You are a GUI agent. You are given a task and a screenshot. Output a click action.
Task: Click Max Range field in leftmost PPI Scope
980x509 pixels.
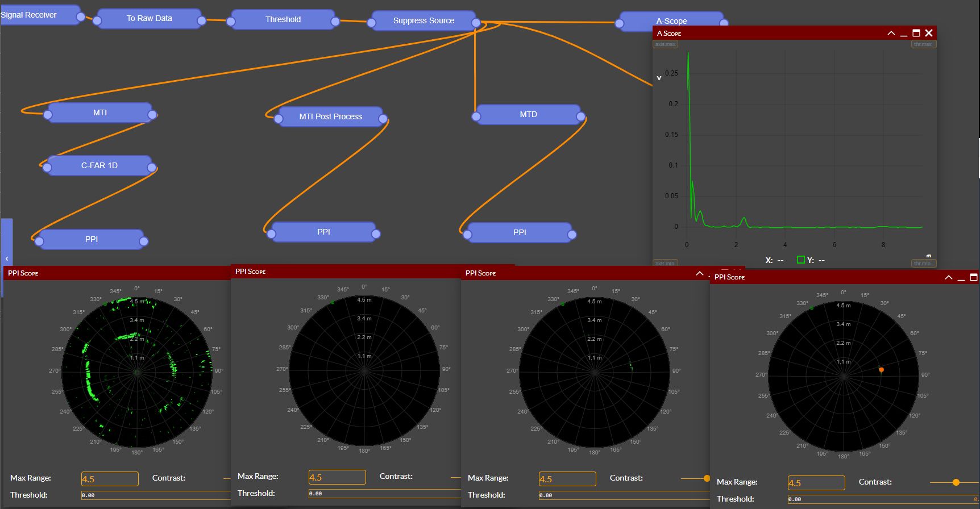click(x=110, y=479)
